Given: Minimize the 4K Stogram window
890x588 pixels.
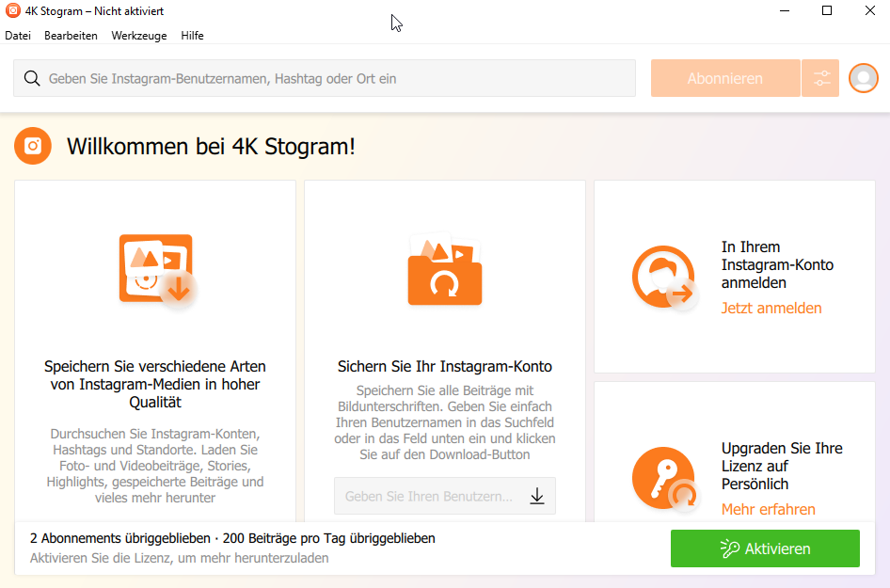Looking at the screenshot, I should tap(785, 10).
